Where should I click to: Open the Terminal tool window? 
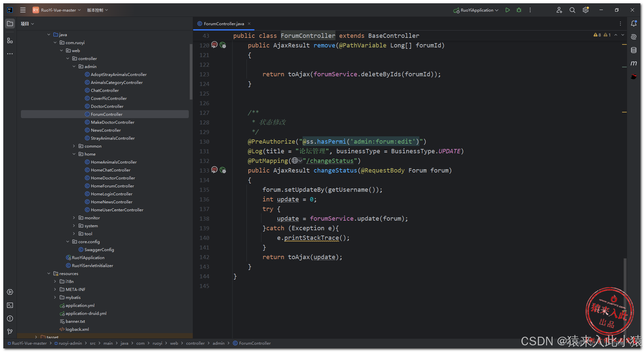tap(10, 305)
